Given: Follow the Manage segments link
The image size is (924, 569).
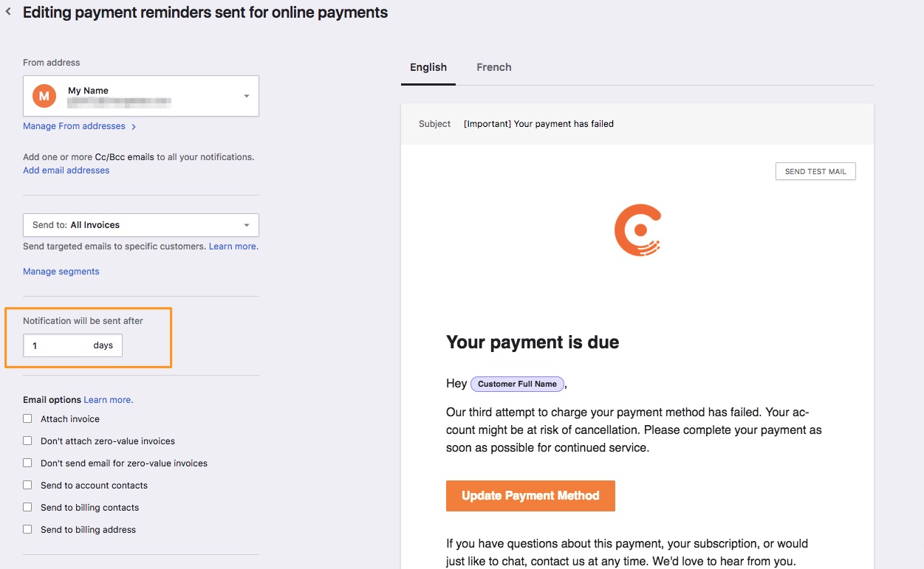Looking at the screenshot, I should (x=61, y=272).
